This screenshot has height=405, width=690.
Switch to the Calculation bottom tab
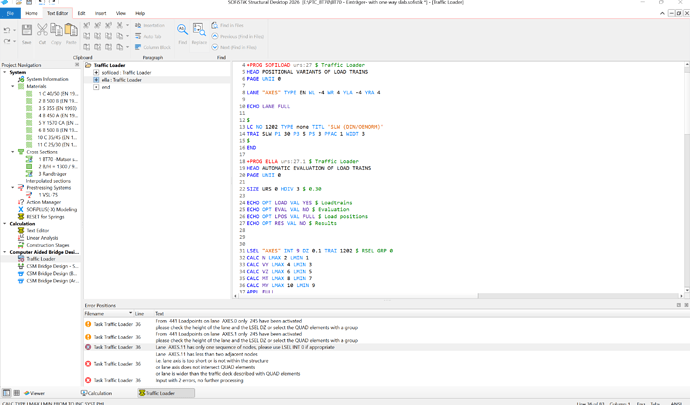pyautogui.click(x=97, y=393)
